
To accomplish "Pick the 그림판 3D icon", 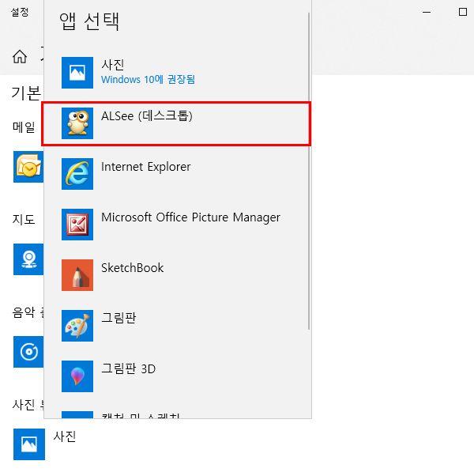I will (77, 376).
